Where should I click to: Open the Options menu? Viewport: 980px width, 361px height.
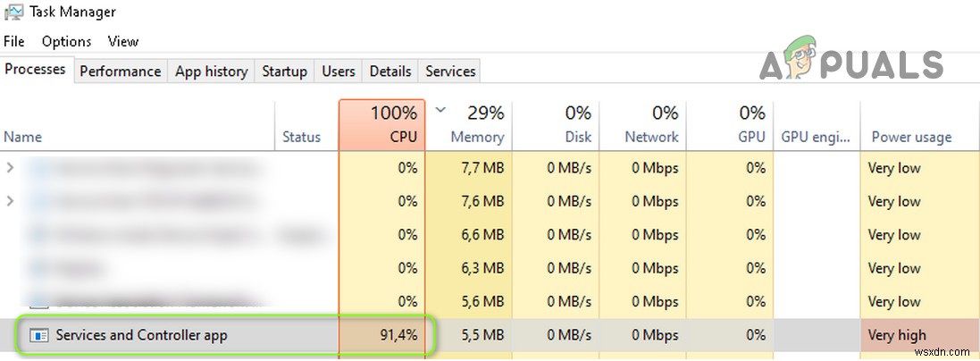click(66, 41)
